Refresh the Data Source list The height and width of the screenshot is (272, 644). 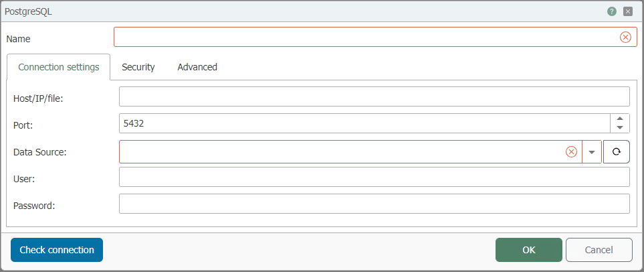[x=616, y=152]
